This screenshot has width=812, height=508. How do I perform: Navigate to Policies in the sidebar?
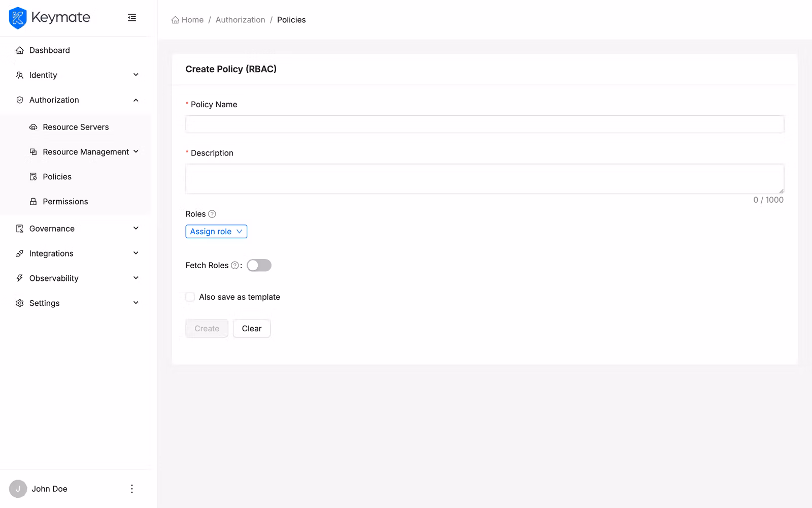click(57, 176)
